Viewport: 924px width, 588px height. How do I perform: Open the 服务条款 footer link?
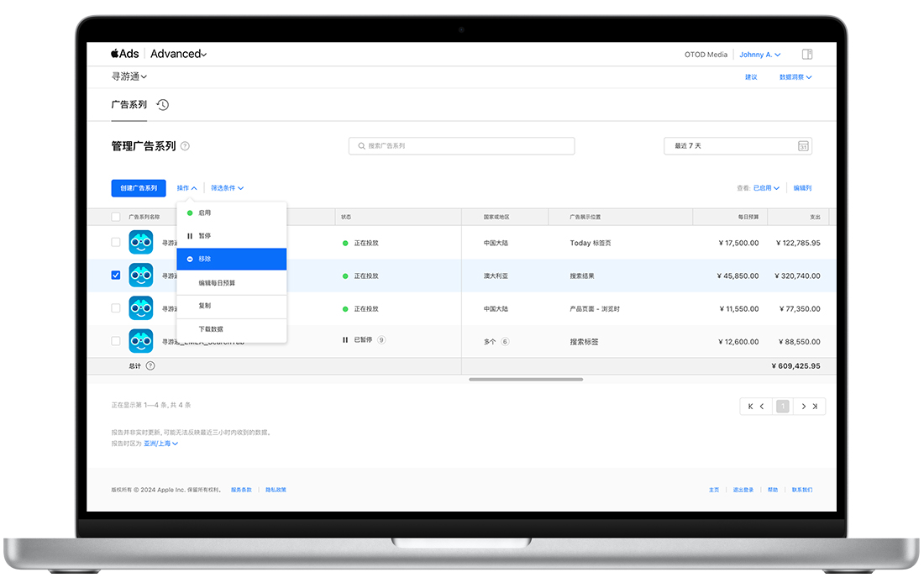point(241,490)
